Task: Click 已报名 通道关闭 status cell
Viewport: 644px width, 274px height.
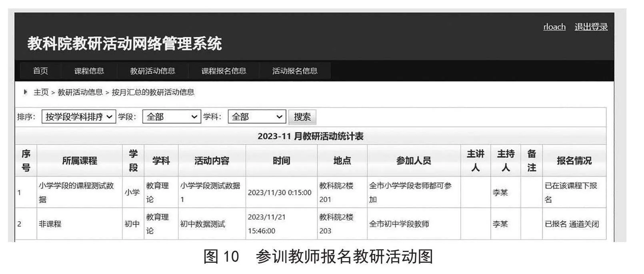Action: pyautogui.click(x=574, y=224)
